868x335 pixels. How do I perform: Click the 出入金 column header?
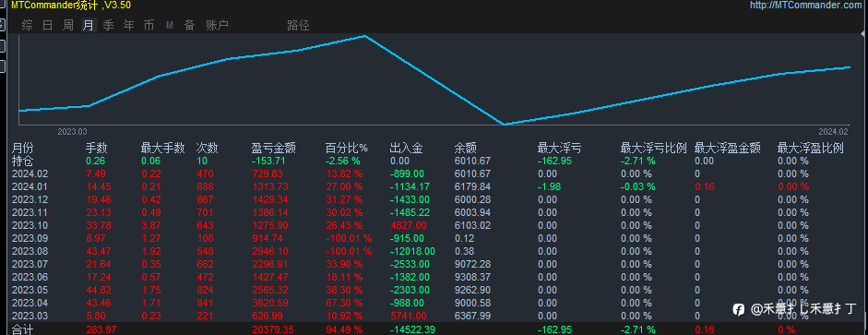406,148
